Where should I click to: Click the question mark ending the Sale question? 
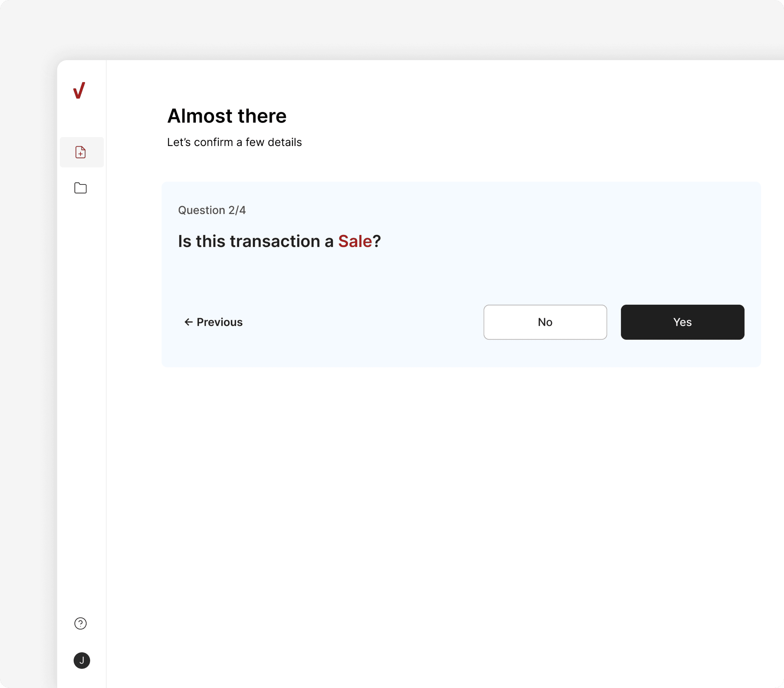377,241
